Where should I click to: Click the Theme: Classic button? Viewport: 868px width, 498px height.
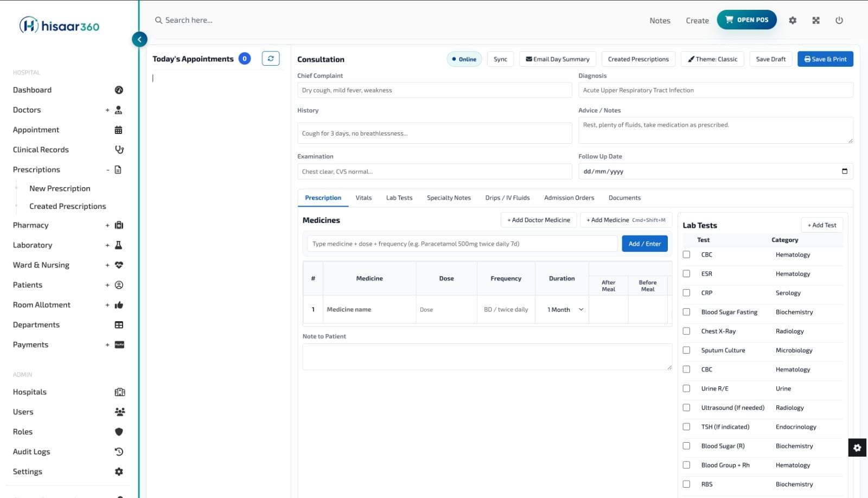tap(712, 59)
